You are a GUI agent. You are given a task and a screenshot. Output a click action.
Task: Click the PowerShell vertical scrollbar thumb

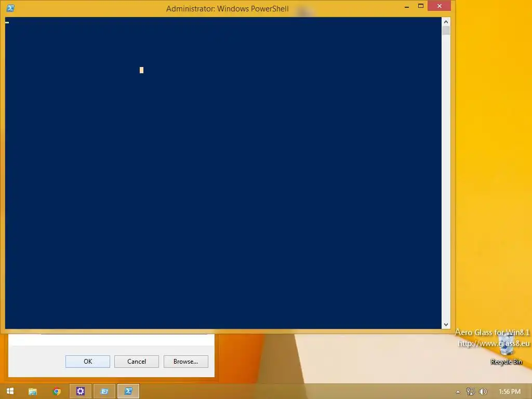pyautogui.click(x=446, y=30)
